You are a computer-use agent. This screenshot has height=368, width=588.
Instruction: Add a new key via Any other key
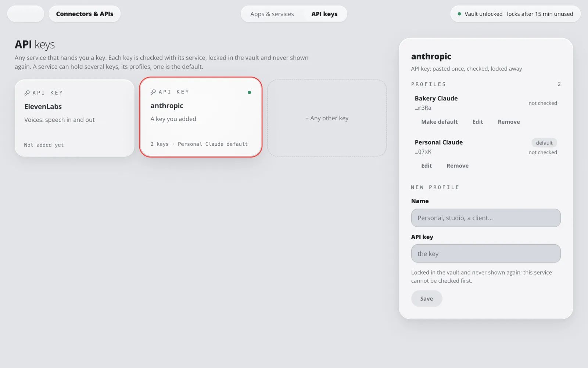tap(327, 118)
